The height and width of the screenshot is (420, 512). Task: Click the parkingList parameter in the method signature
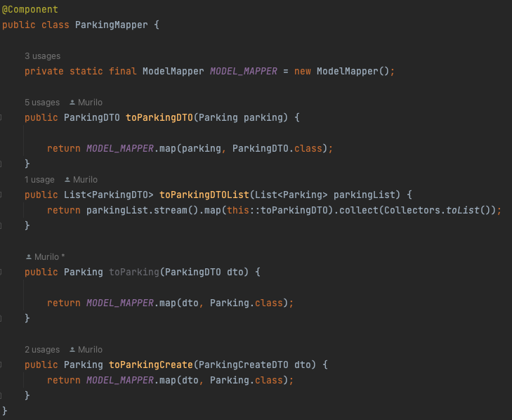point(365,195)
